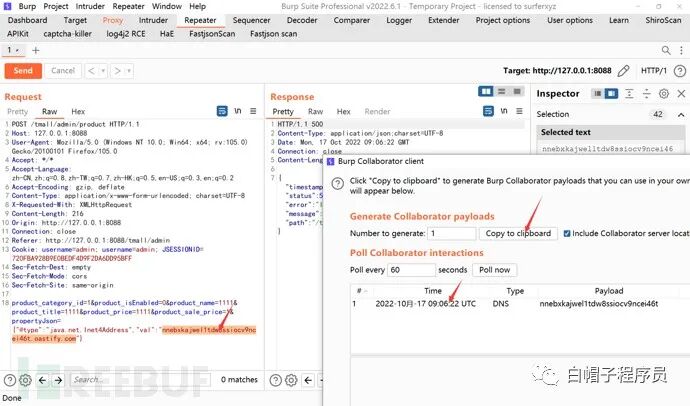This screenshot has width=690, height=406.
Task: Toggle response message wrap icon
Action: click(x=488, y=111)
